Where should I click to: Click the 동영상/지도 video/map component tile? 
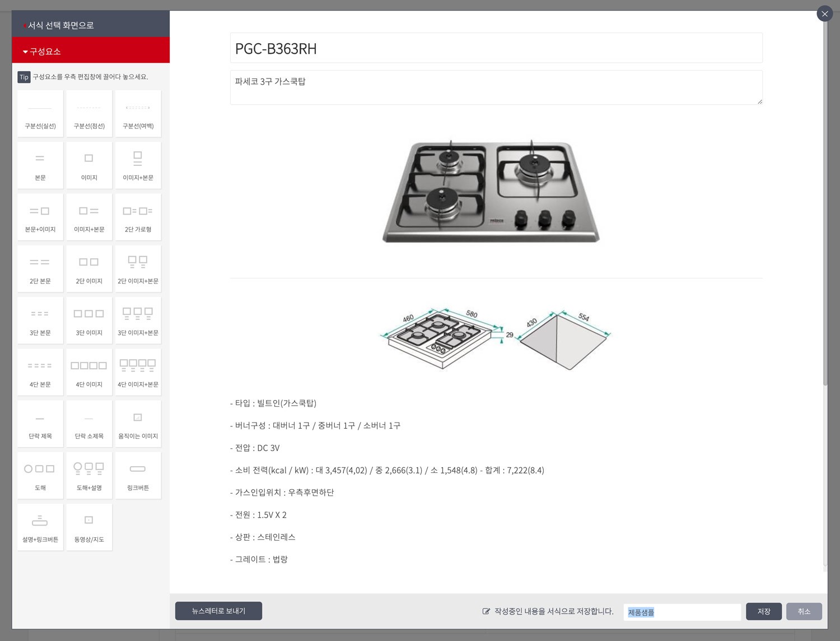[89, 527]
